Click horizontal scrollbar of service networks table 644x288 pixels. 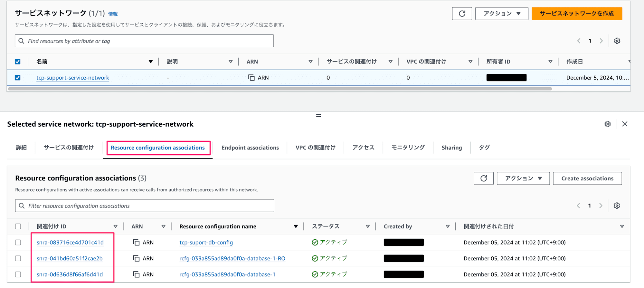280,89
